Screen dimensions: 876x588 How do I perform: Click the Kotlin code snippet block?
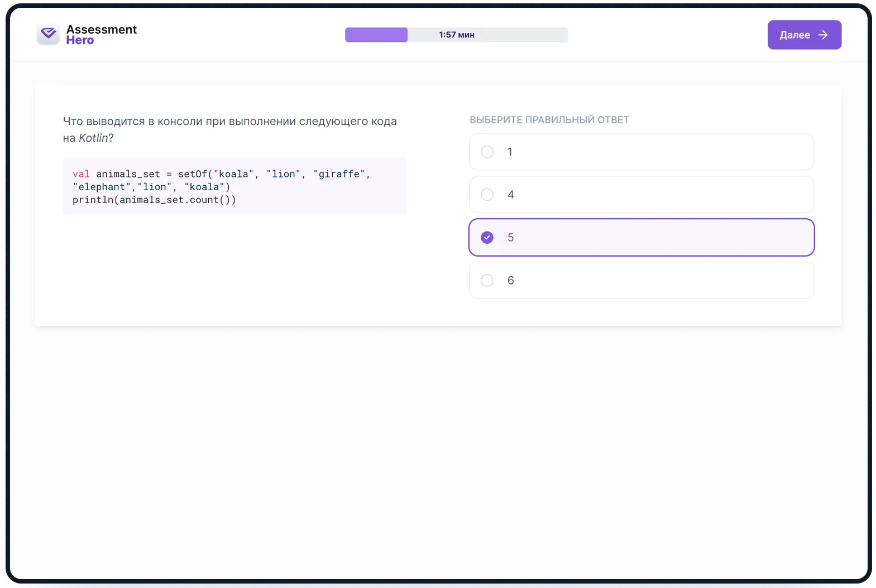(235, 186)
